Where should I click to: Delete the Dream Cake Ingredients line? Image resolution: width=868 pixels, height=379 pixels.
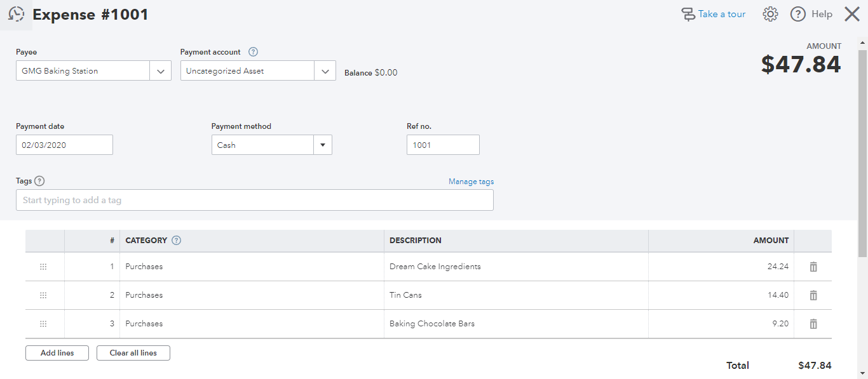[x=813, y=267]
